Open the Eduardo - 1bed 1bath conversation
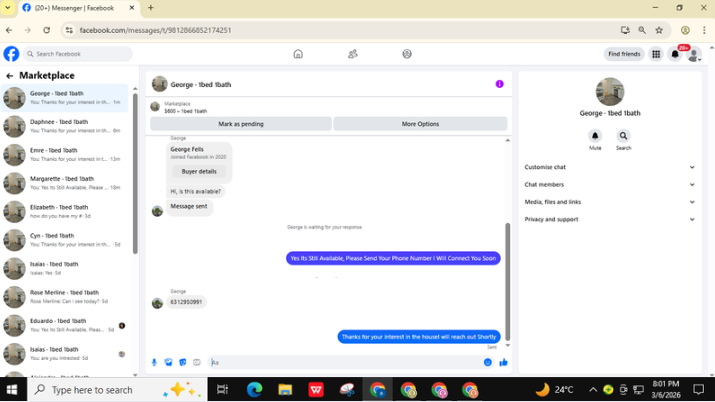 [65, 325]
